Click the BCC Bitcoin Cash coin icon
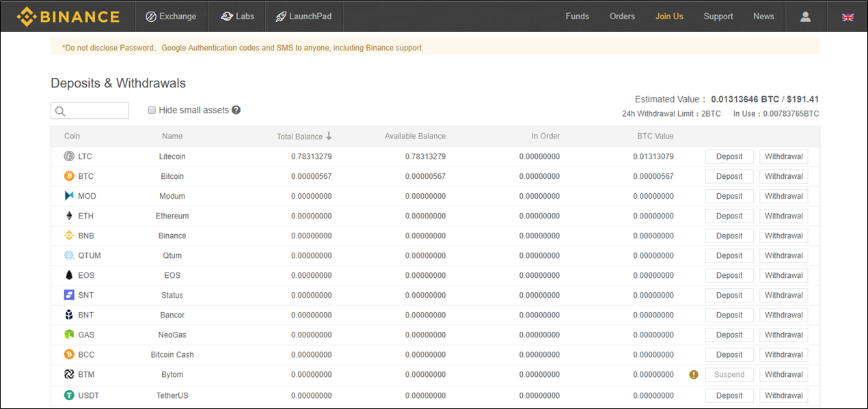This screenshot has height=409, width=868. (x=69, y=354)
